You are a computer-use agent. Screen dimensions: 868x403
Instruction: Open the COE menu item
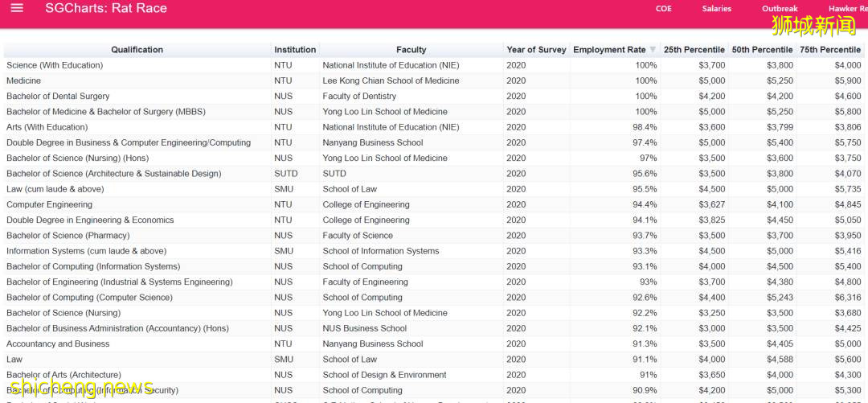click(663, 9)
